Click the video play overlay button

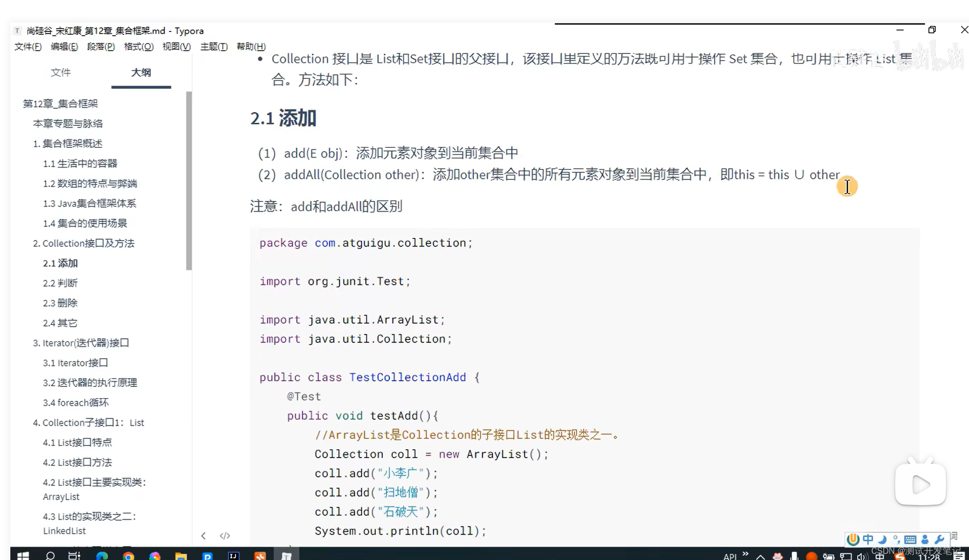pyautogui.click(x=920, y=484)
